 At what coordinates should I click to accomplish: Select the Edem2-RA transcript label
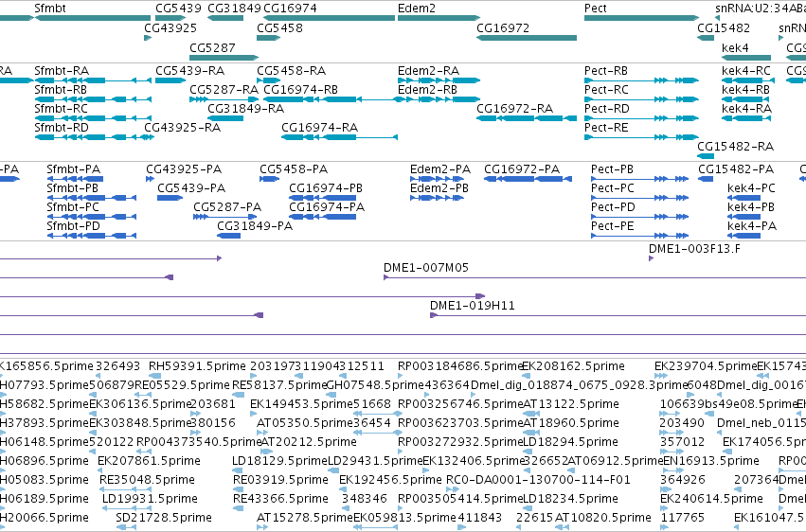(428, 70)
